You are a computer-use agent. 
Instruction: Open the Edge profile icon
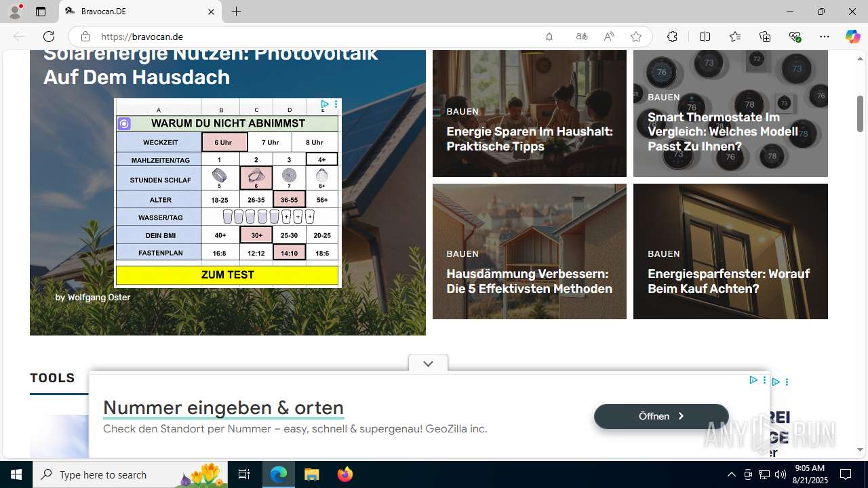tap(15, 12)
